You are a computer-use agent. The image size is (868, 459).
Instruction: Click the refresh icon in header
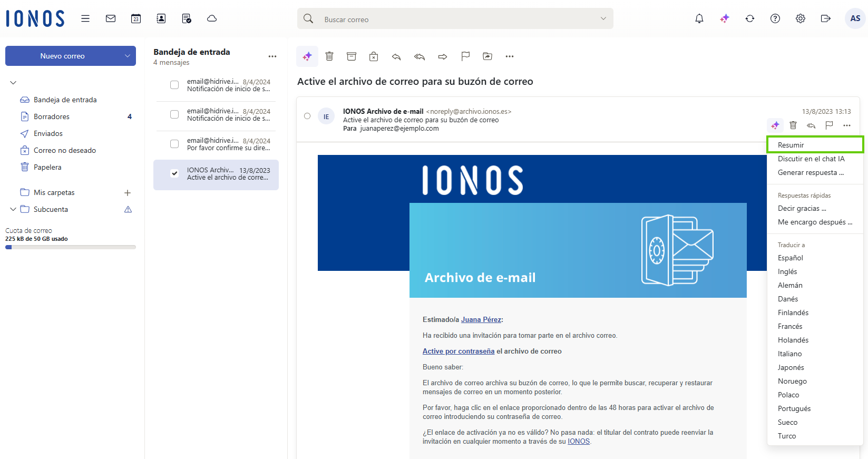tap(750, 18)
